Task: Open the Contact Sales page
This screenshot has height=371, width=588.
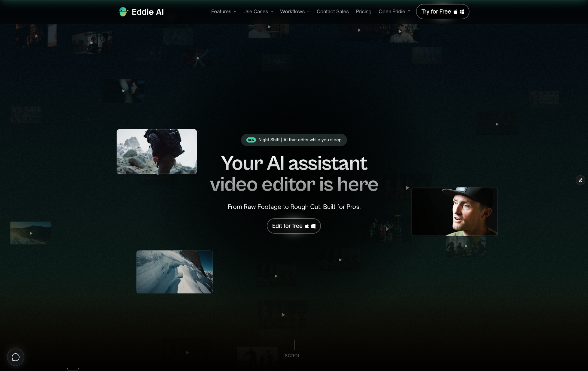Action: [333, 12]
